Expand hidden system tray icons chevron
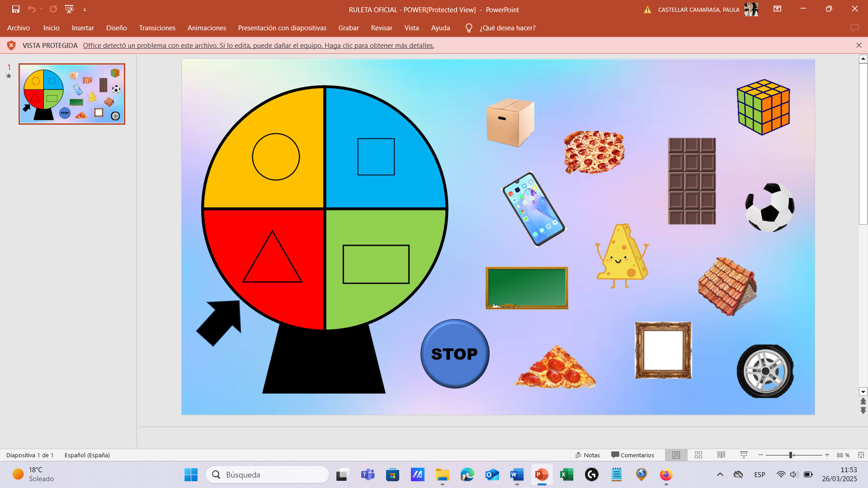Image resolution: width=868 pixels, height=488 pixels. [x=720, y=474]
